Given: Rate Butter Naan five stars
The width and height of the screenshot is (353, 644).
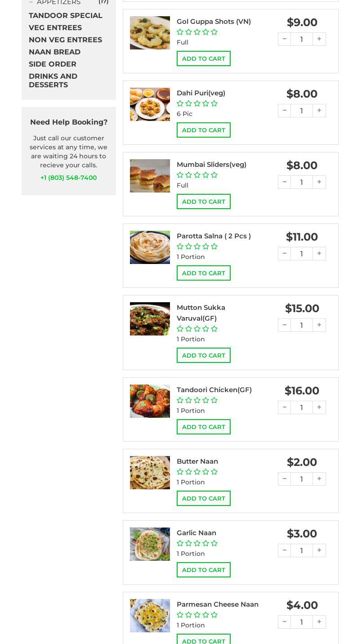Looking at the screenshot, I should coord(214,472).
